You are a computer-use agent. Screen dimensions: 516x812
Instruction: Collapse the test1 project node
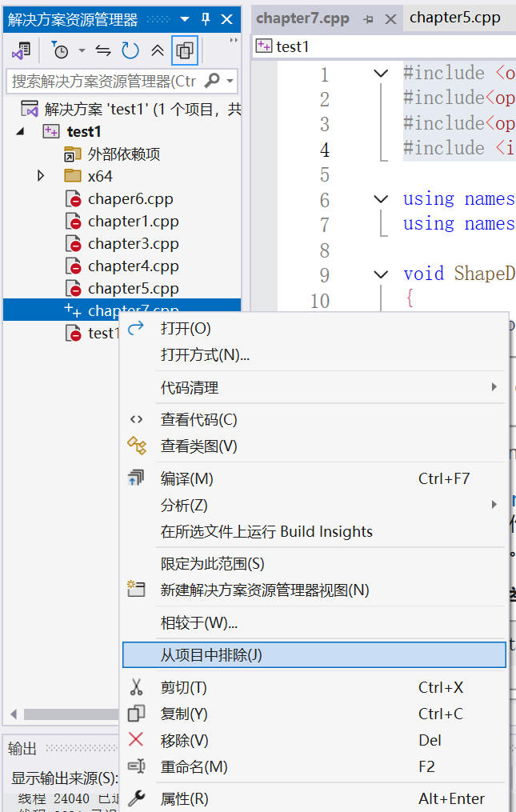(21, 131)
